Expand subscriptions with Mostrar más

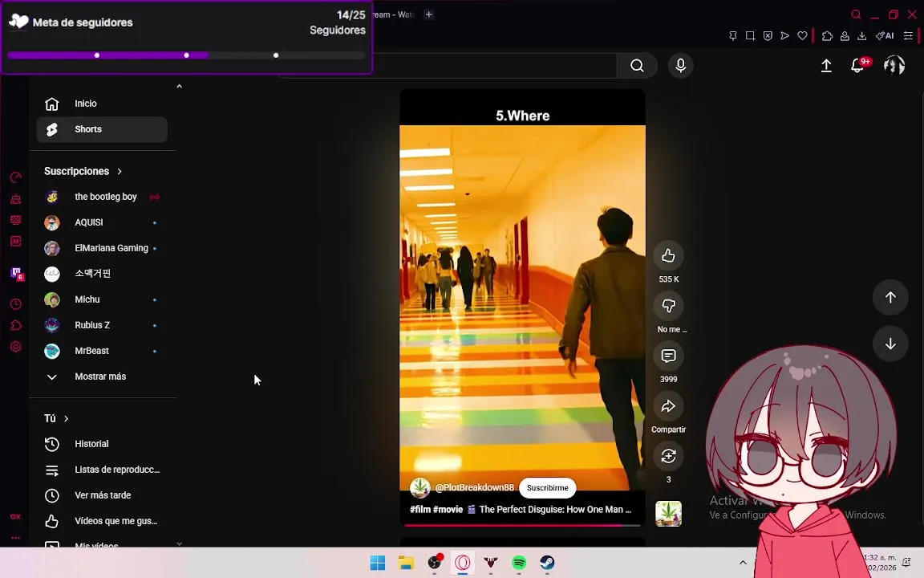(x=102, y=377)
